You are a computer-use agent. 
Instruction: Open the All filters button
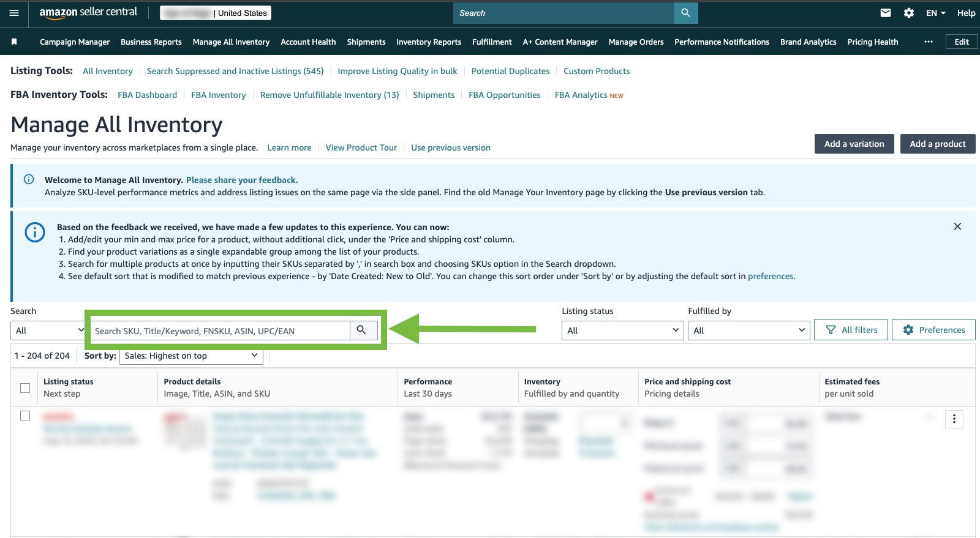point(851,330)
